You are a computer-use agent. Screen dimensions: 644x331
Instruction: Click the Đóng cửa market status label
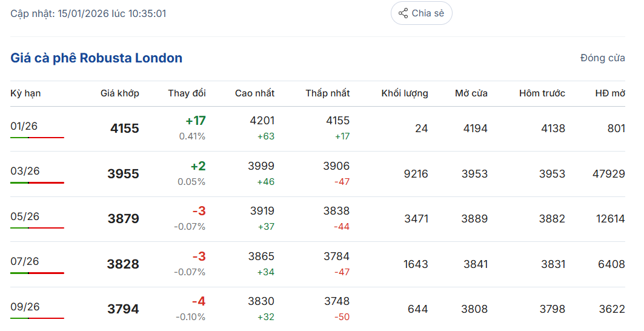pos(602,58)
